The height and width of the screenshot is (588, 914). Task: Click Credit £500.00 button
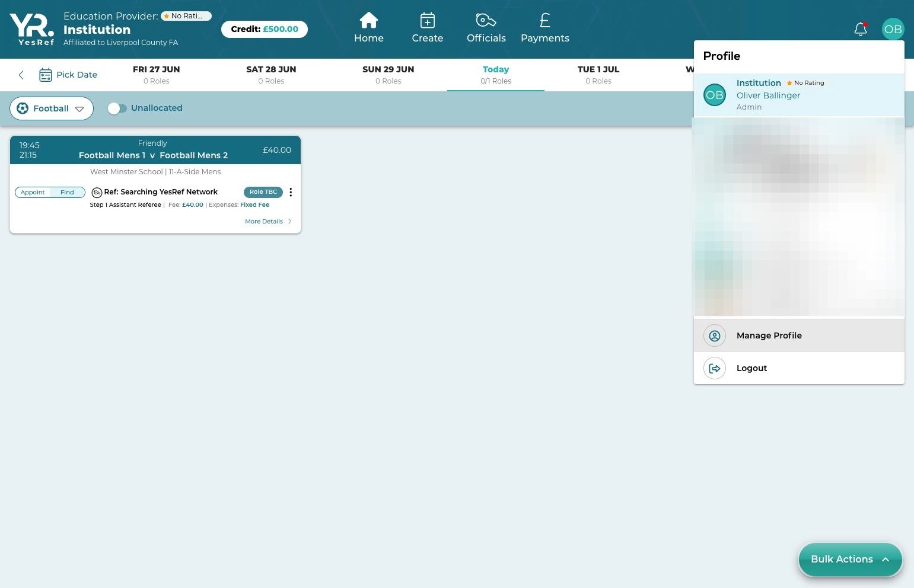pyautogui.click(x=265, y=29)
